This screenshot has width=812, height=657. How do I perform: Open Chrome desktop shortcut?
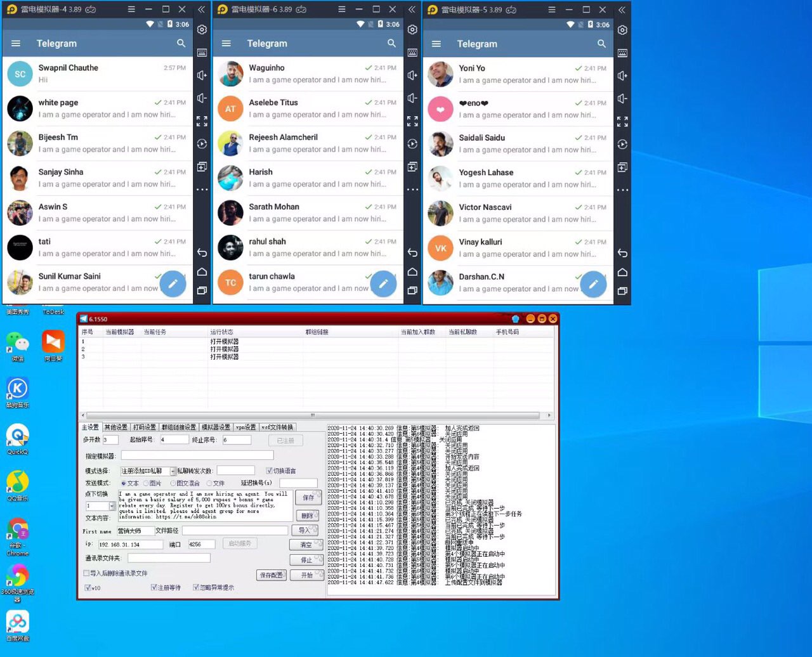(x=18, y=537)
